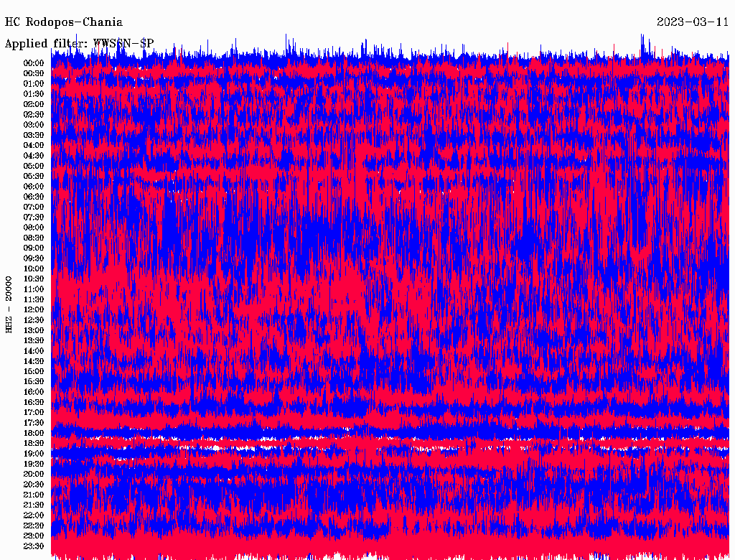The image size is (735, 560).
Task: Select the 13:00 time row label
Action: (34, 331)
